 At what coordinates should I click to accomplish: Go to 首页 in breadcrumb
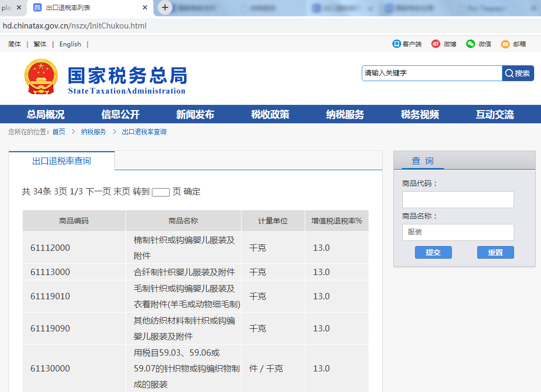pyautogui.click(x=59, y=132)
